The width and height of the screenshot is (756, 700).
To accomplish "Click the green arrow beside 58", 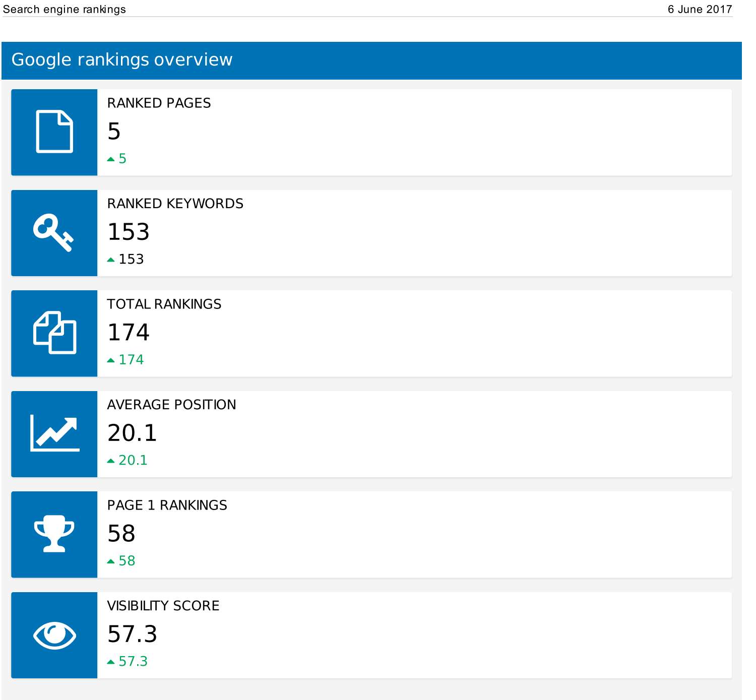I will (111, 560).
